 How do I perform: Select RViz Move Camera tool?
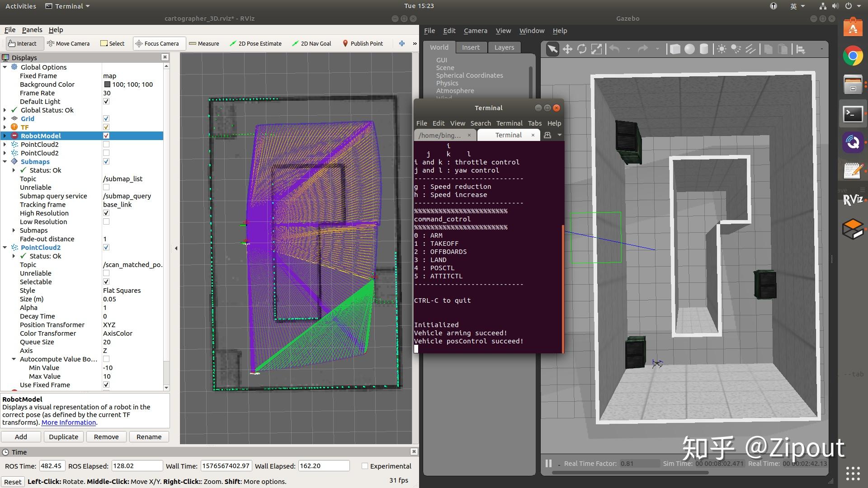coord(68,43)
